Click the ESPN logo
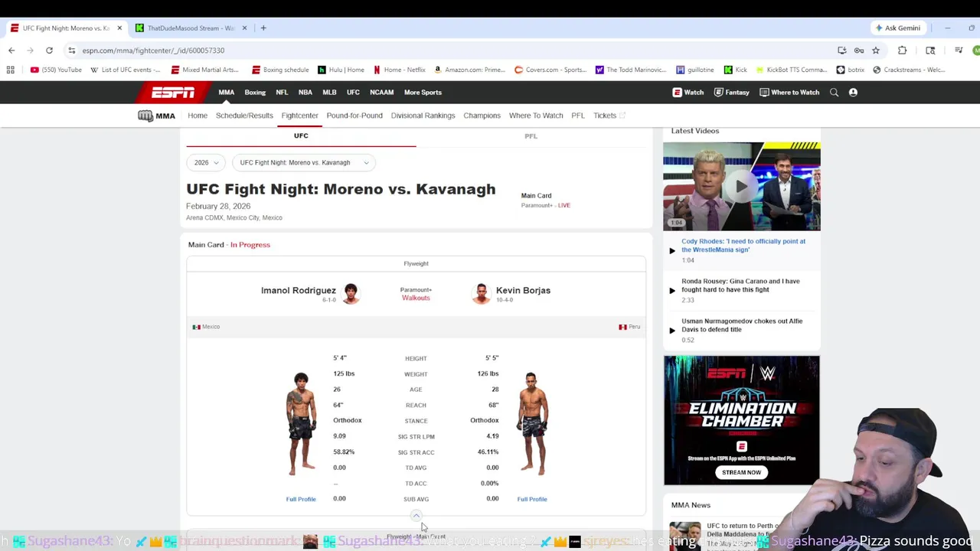This screenshot has height=551, width=980. coord(172,93)
